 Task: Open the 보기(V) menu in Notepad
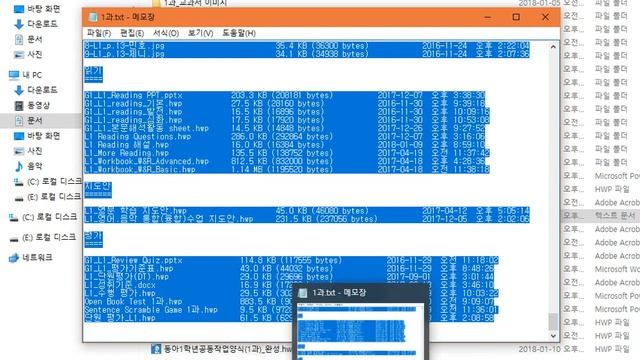click(x=200, y=33)
